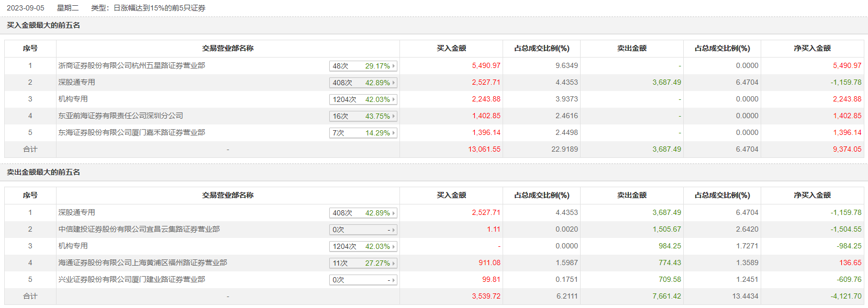Click the sell total 7,661.42 cell

tap(666, 296)
